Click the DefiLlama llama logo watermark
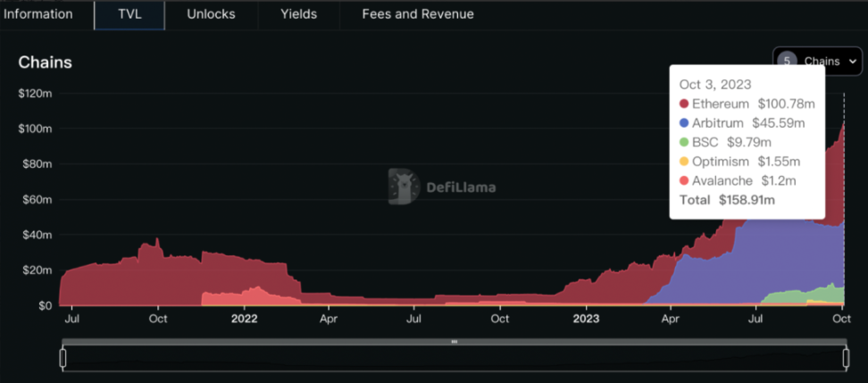This screenshot has width=868, height=383. click(x=405, y=187)
